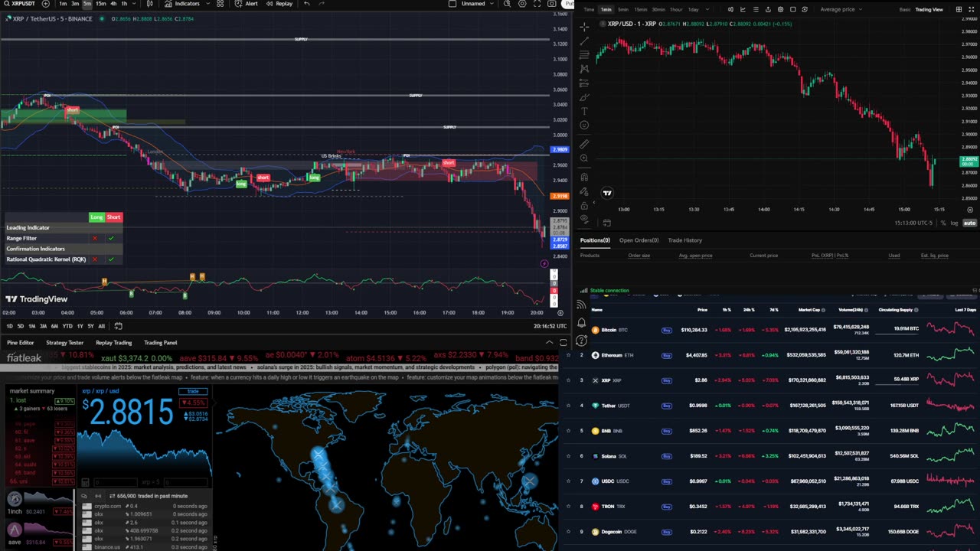This screenshot has height=551, width=980.
Task: Select the crosshair cursor tool on XRP/USD chart
Action: coord(584,27)
